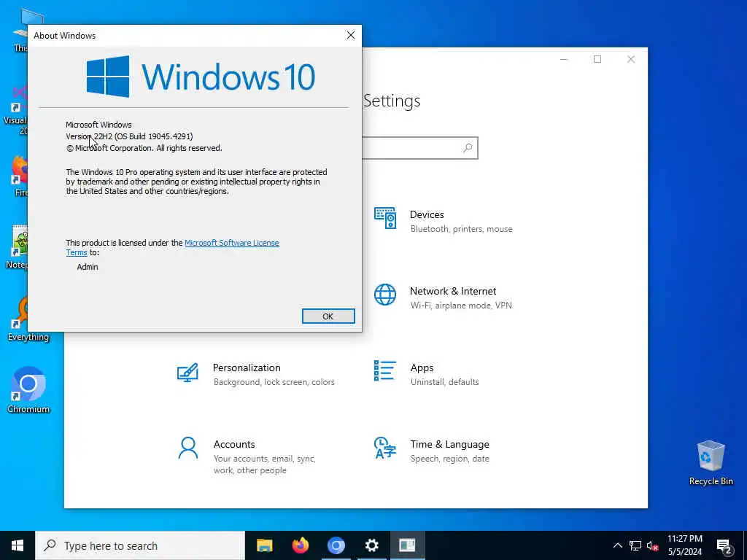Select the Accounts category title
Viewport: 747px width, 560px height.
click(x=234, y=444)
